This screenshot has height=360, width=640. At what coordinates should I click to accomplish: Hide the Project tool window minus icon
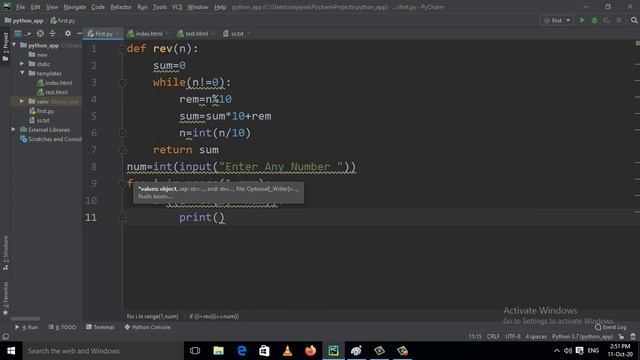click(x=79, y=33)
